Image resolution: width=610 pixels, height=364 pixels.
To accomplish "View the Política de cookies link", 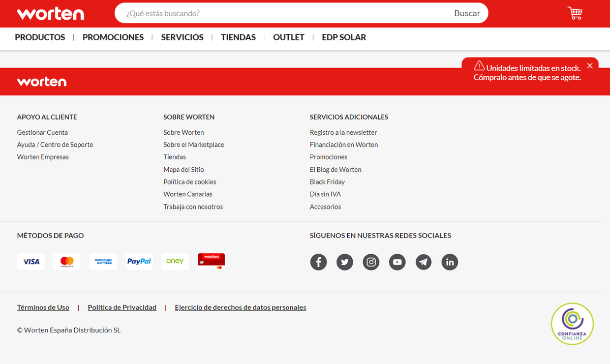I will click(190, 181).
